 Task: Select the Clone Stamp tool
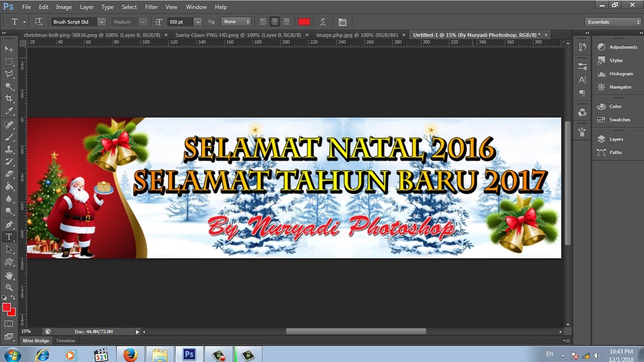tap(9, 149)
